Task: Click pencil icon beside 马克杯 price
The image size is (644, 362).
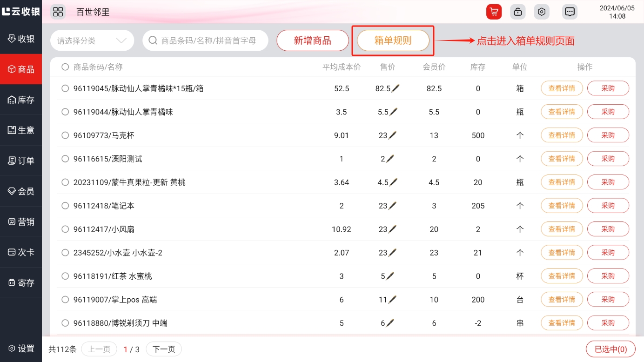Action: [394, 135]
